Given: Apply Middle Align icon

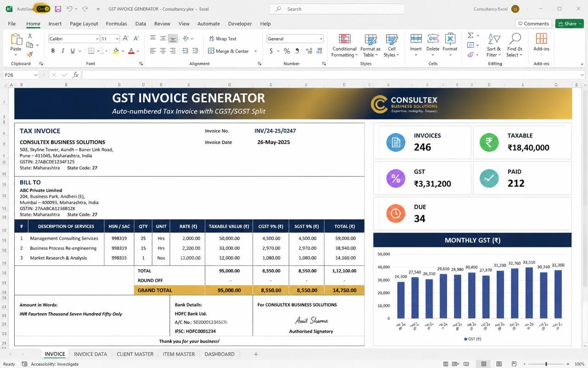Looking at the screenshot, I should click(163, 39).
